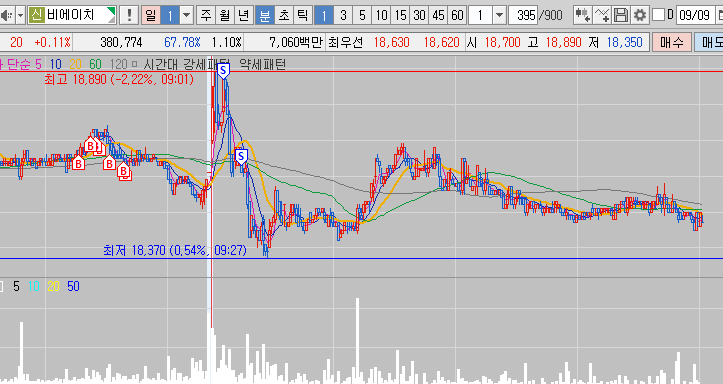Switch to the 월 monthly chart
This screenshot has height=384, width=723.
[x=224, y=16]
